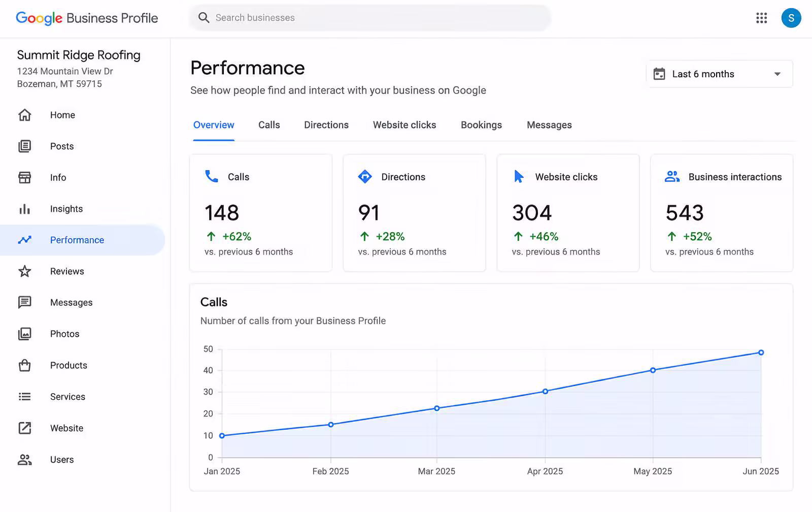Open the Website external link icon

[24, 428]
